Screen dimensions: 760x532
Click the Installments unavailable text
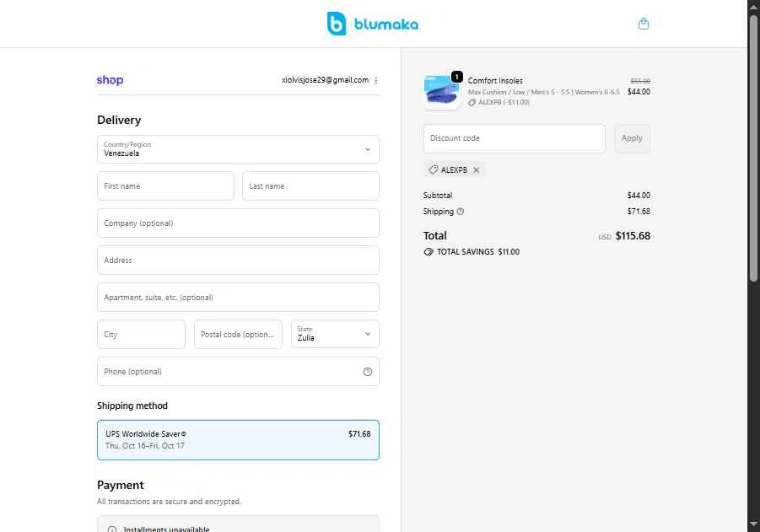pos(166,529)
